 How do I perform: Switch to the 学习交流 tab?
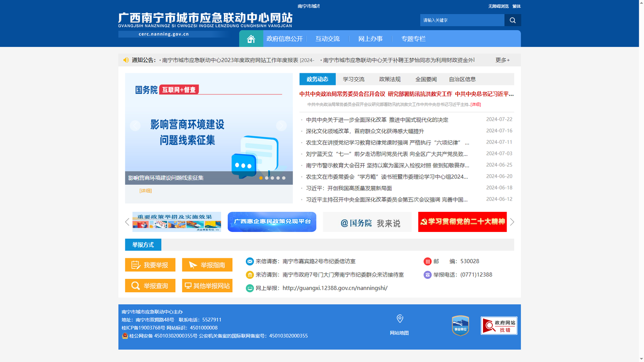354,79
